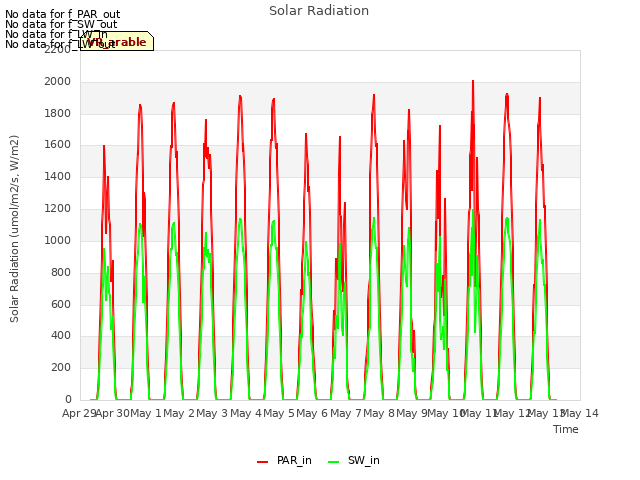Image resolution: width=640 pixels, height=480 pixels.
Task: Click the Apr 29 x-axis date label
Action: coord(79,413)
